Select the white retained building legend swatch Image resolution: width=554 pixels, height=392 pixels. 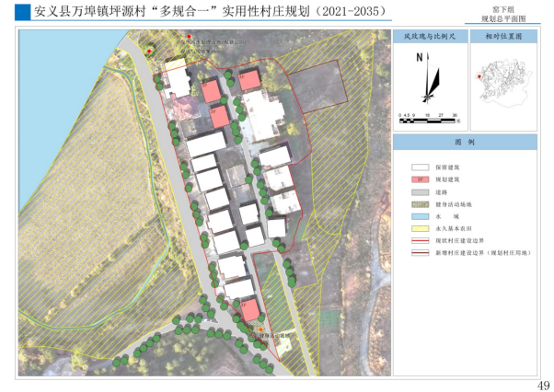[419, 167]
